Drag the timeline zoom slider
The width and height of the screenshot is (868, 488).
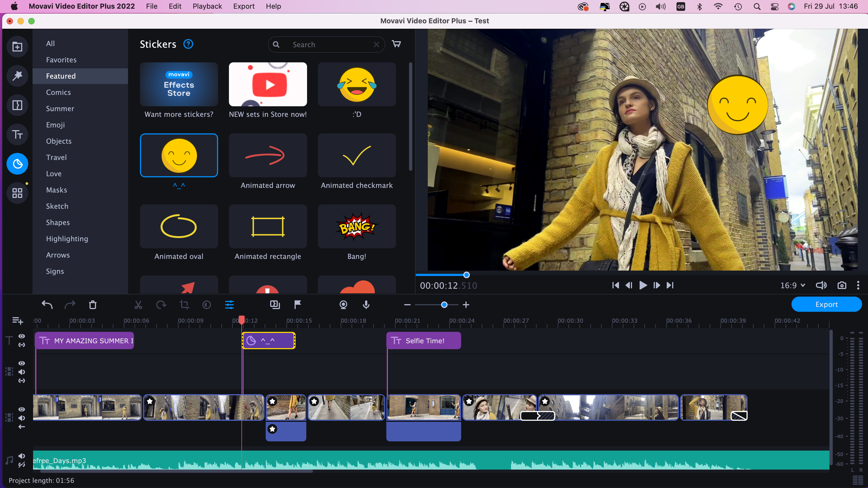[x=443, y=304]
